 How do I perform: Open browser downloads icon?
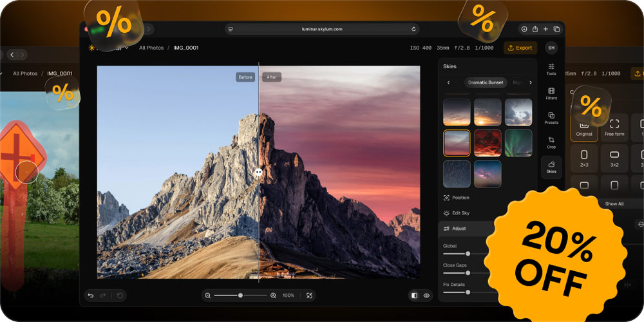524,29
